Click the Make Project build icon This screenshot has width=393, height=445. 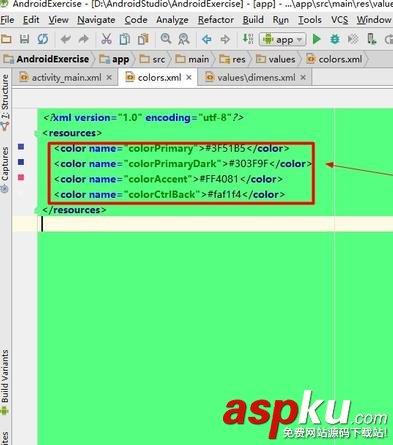pos(248,39)
